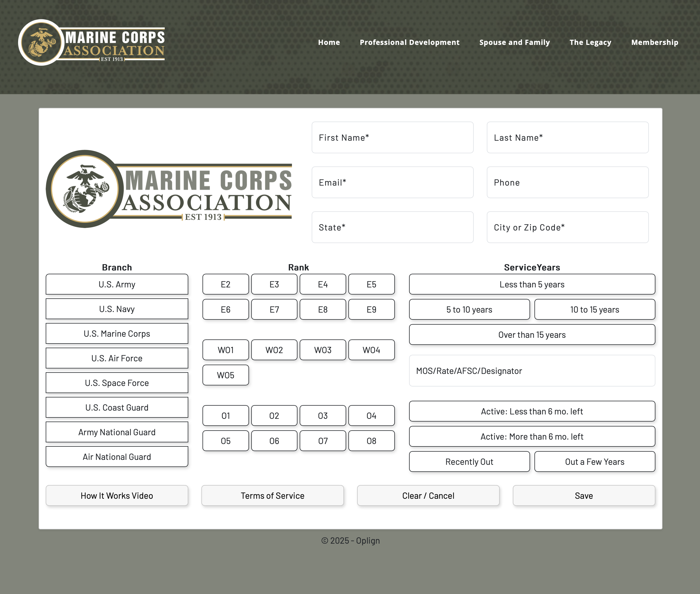Click the Save button

[x=584, y=495]
